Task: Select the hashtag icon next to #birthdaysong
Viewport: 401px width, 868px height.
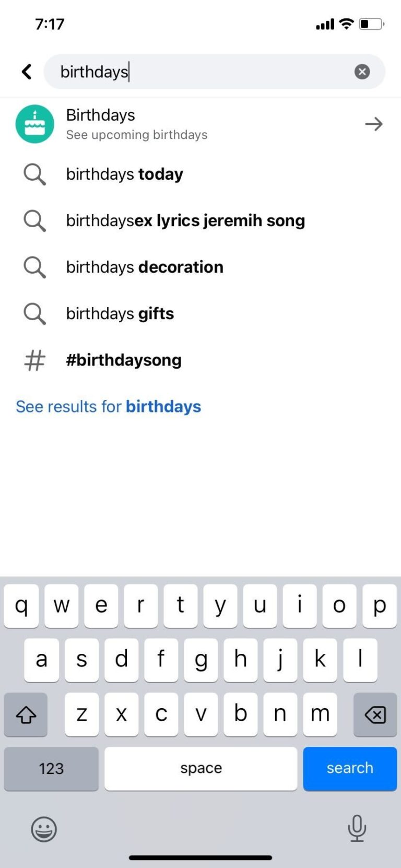Action: pos(34,360)
